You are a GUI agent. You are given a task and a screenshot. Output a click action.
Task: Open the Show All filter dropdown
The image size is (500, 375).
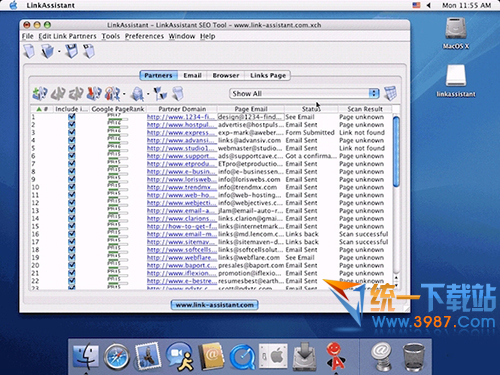[304, 93]
